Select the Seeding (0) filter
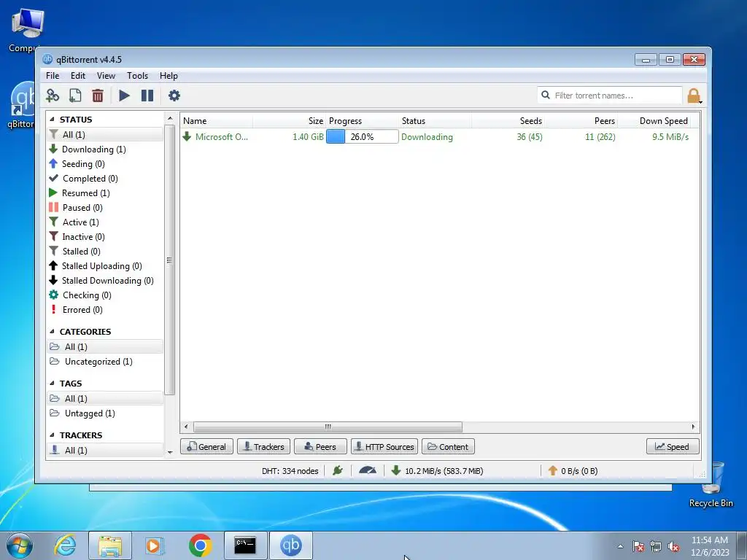 coord(105,164)
